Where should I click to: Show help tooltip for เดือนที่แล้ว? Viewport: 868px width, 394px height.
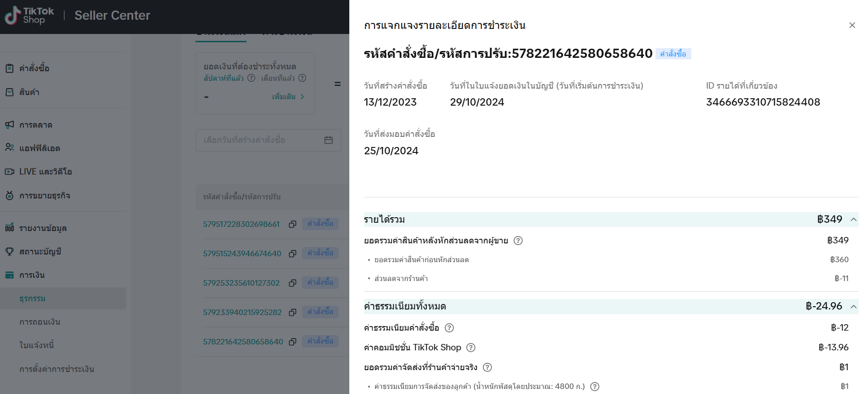[302, 78]
